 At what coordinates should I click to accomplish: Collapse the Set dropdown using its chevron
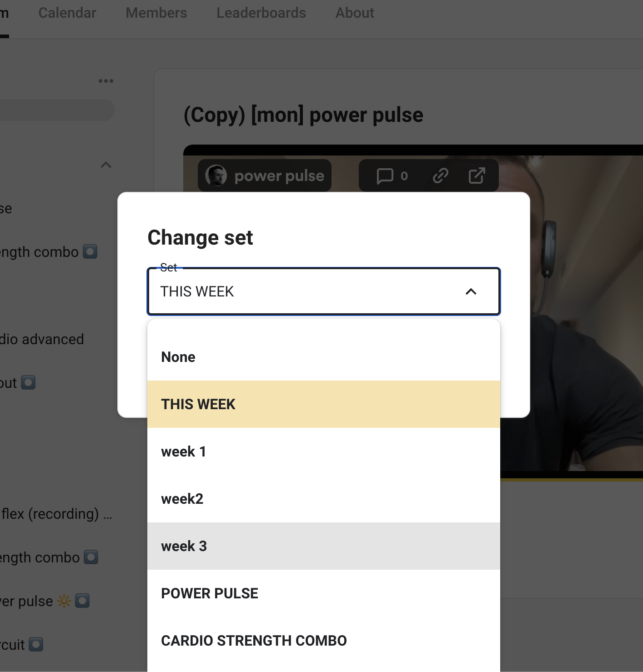tap(472, 291)
